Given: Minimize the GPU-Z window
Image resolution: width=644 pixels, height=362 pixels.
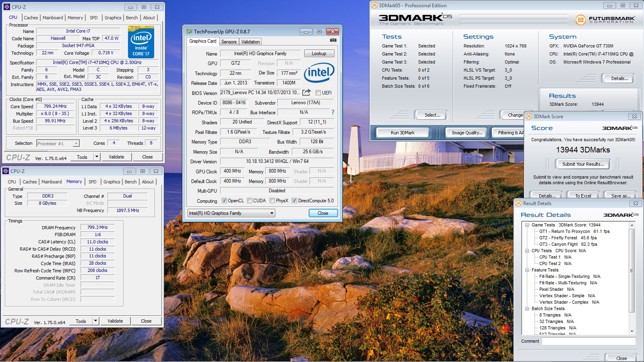Looking at the screenshot, I should pos(306,32).
